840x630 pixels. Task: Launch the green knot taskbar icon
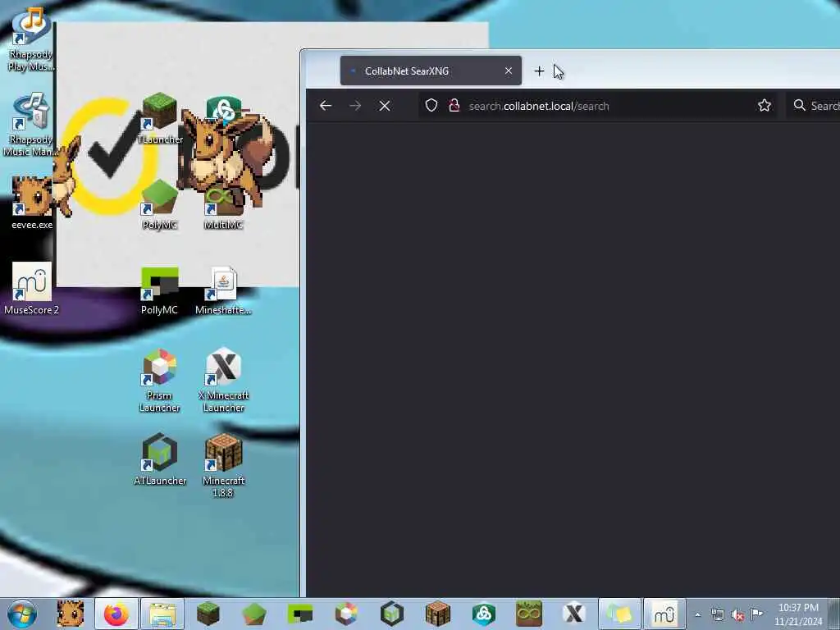483,614
